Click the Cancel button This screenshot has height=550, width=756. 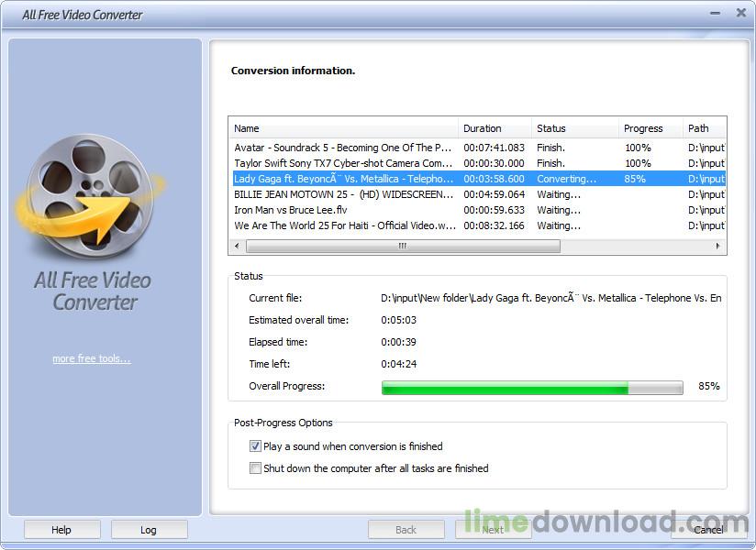(707, 530)
